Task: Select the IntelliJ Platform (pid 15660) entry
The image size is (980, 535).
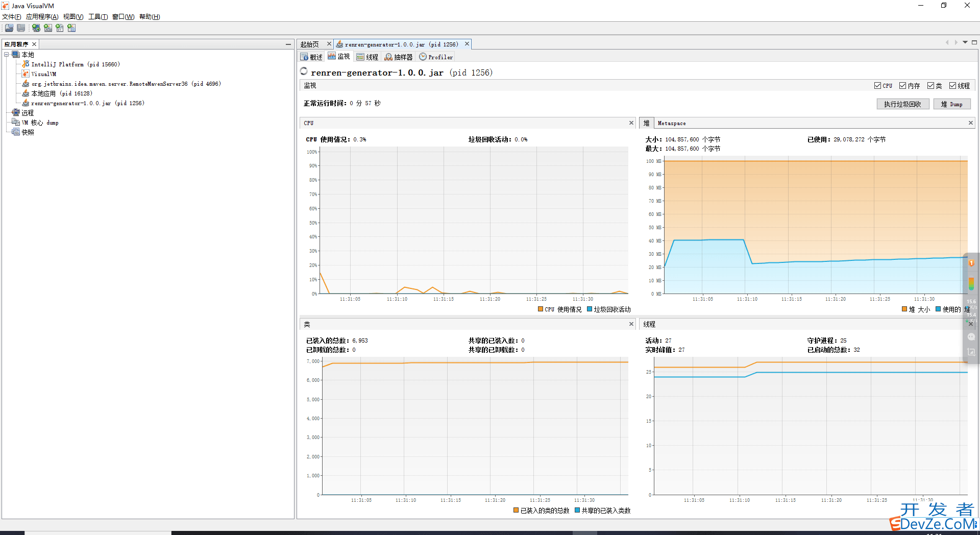Action: (75, 64)
